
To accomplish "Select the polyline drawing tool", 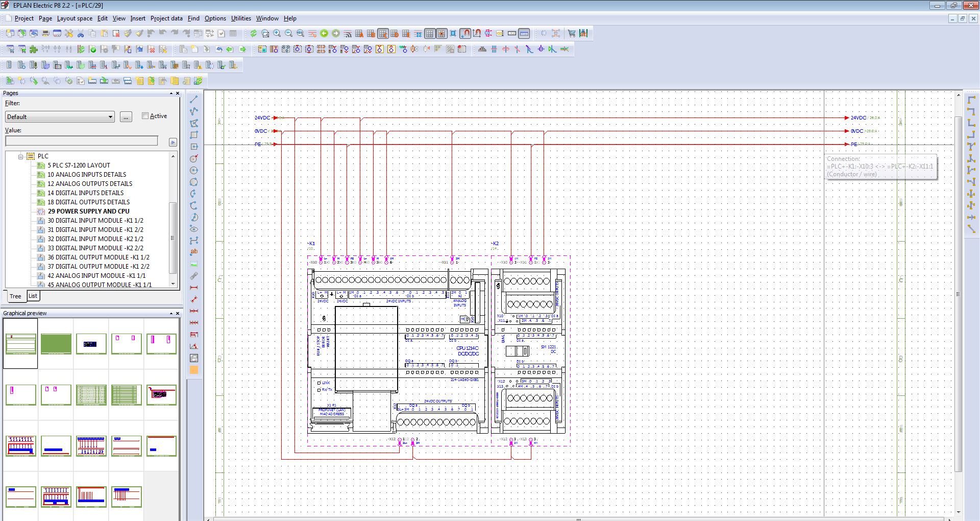I will click(194, 111).
